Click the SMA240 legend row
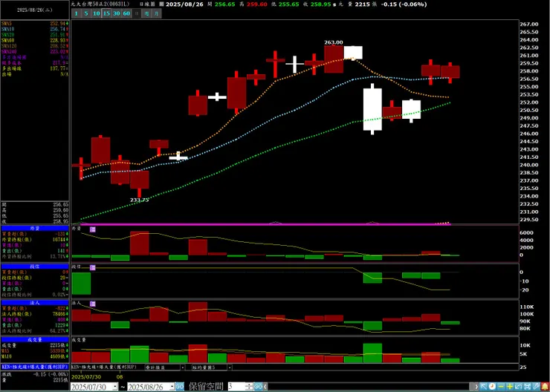 pos(35,51)
